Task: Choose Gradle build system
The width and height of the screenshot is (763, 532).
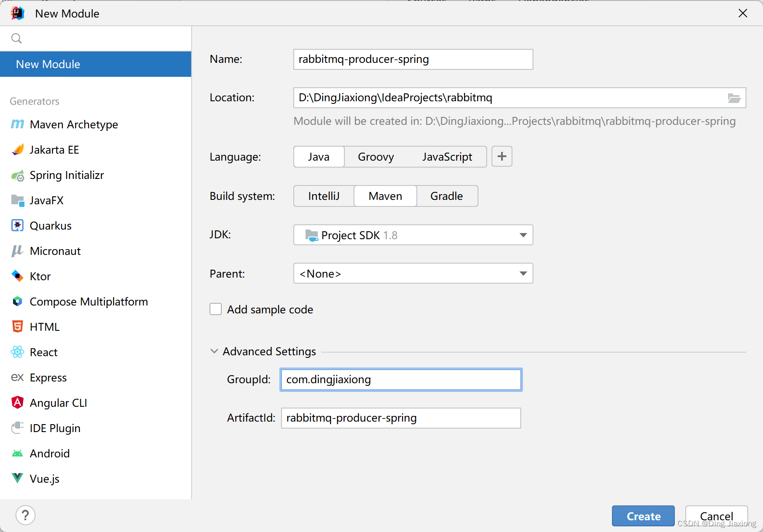Action: (447, 196)
